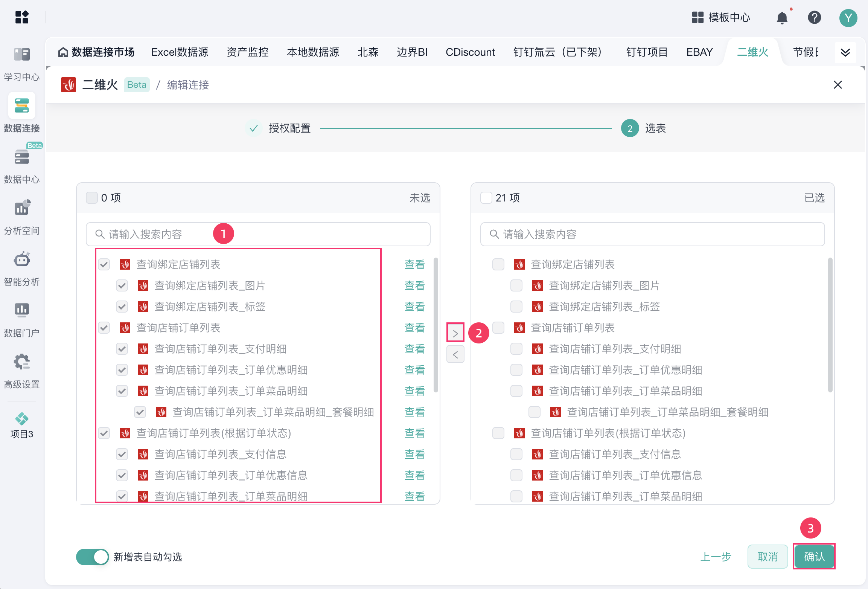Image resolution: width=868 pixels, height=589 pixels.
Task: Select 已选 row 查询绑定店铺列表_标签
Action: pyautogui.click(x=604, y=307)
